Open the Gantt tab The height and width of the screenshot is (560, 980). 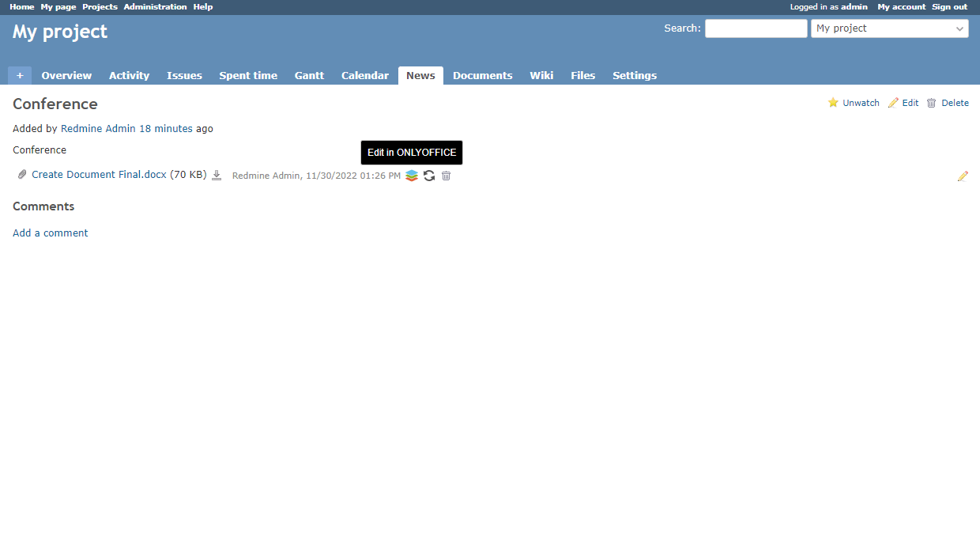(309, 75)
